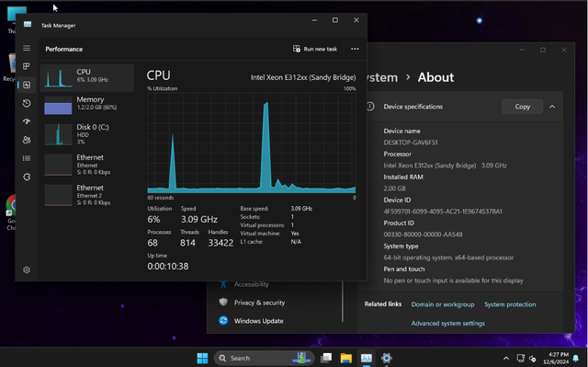Select the CPU performance entry
Screen dimensions: 588x367
(x=87, y=78)
